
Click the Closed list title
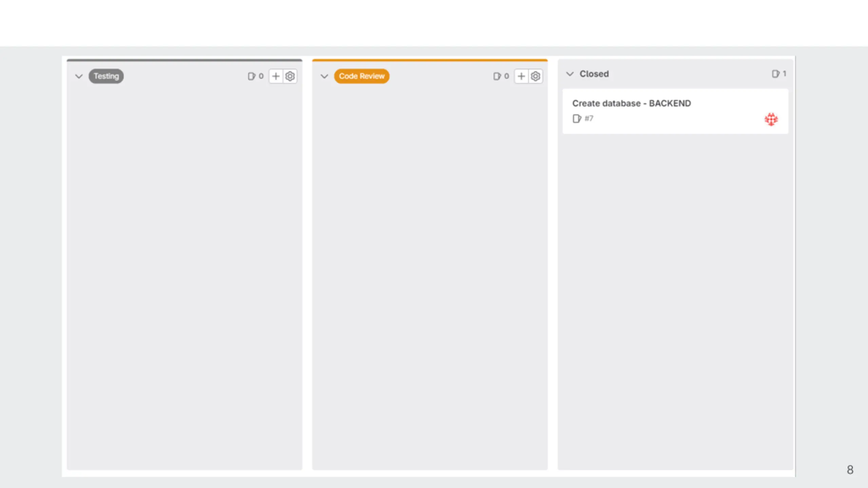(594, 74)
